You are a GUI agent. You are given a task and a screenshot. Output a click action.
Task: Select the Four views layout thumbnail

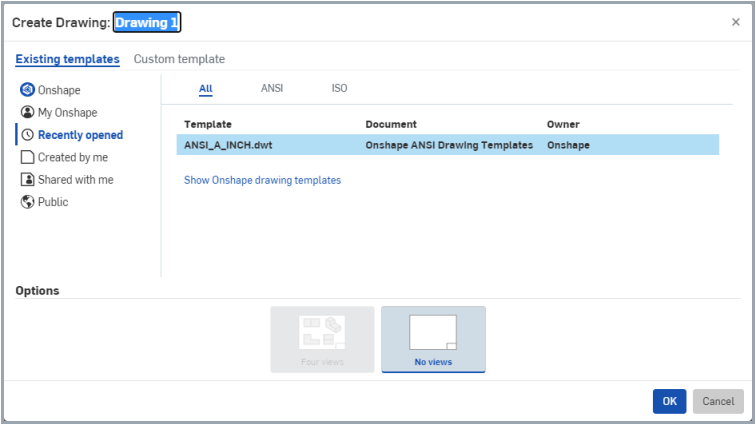tap(322, 339)
